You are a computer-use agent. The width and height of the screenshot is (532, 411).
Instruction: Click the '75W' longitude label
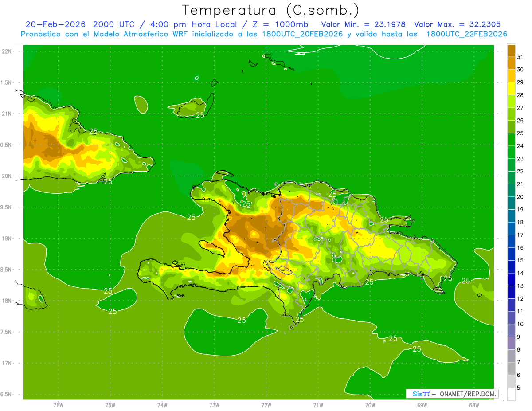click(110, 405)
